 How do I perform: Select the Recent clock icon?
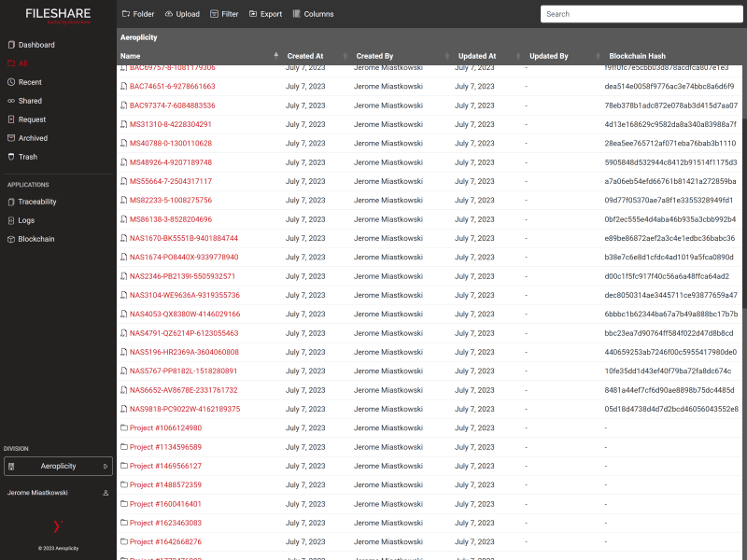click(x=11, y=82)
